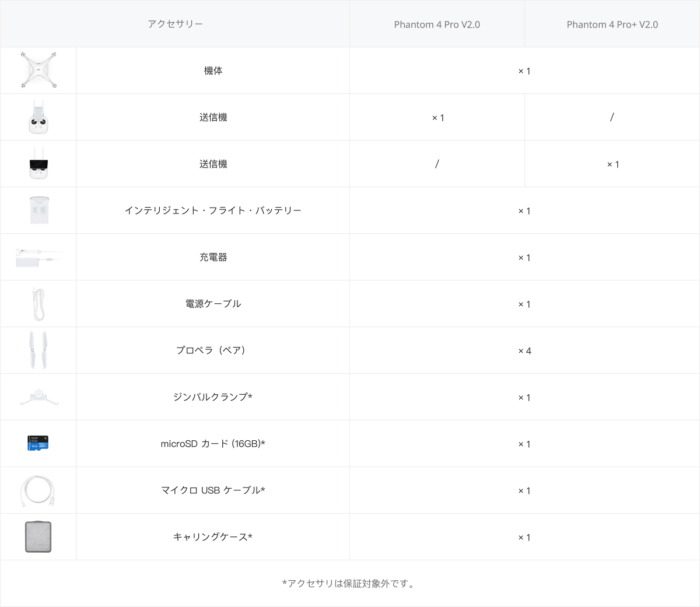The width and height of the screenshot is (700, 607).
Task: Click the remote controller with built-in screen
Action: [38, 164]
